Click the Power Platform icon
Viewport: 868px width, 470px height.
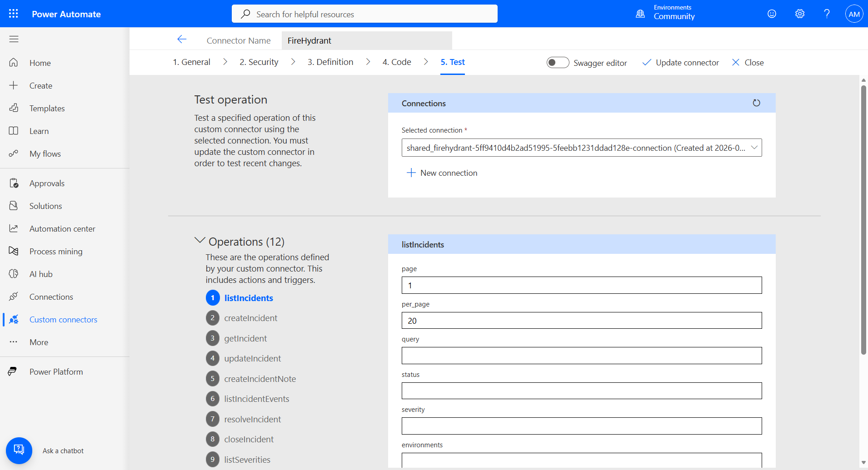pyautogui.click(x=13, y=371)
